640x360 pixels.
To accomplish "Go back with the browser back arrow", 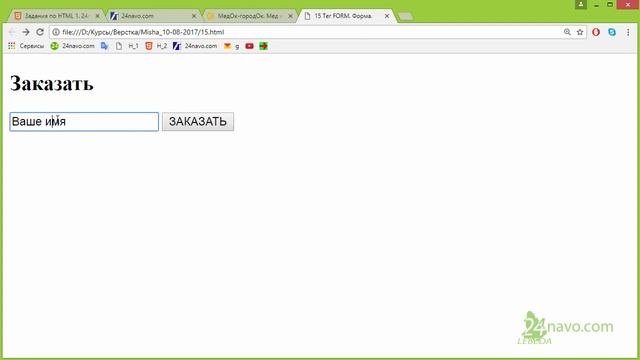I will tap(11, 32).
